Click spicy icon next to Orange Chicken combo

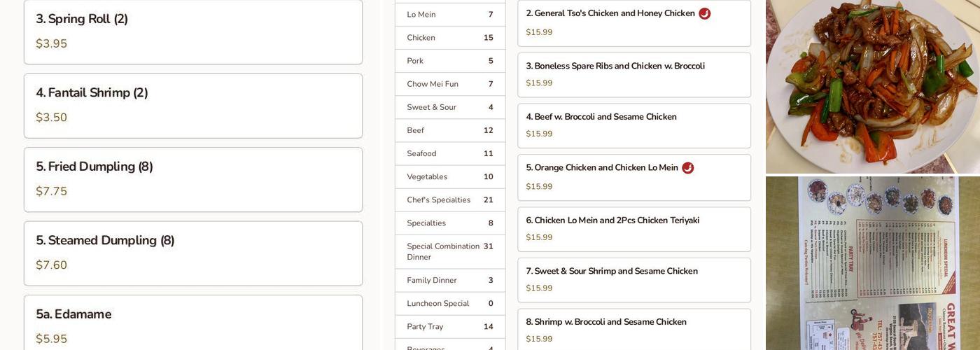(x=687, y=168)
